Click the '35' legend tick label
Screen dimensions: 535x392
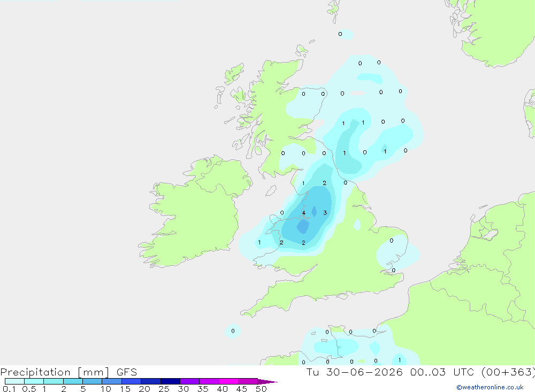(x=203, y=389)
